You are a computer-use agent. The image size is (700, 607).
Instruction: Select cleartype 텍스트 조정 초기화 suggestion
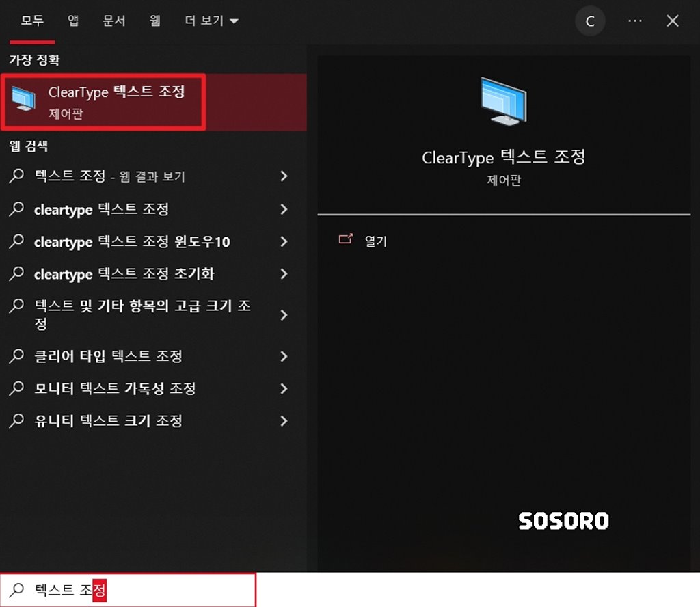(x=154, y=273)
